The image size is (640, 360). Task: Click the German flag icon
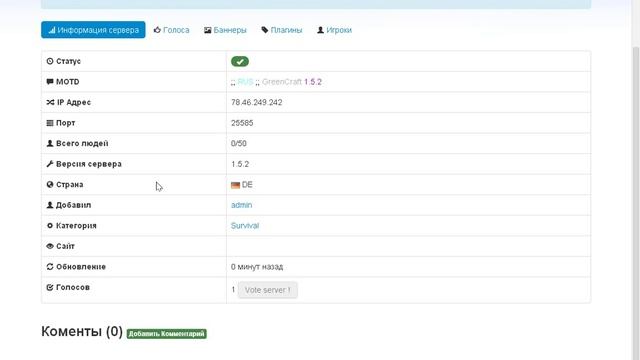(235, 185)
